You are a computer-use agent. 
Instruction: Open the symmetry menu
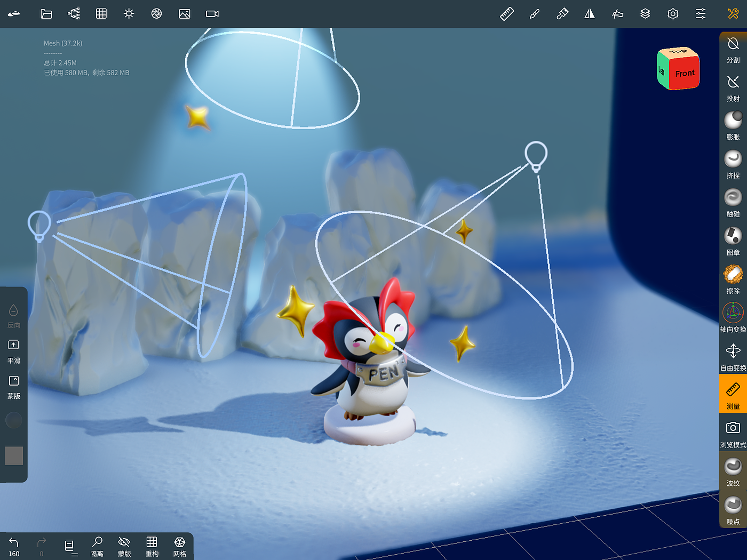tap(590, 14)
